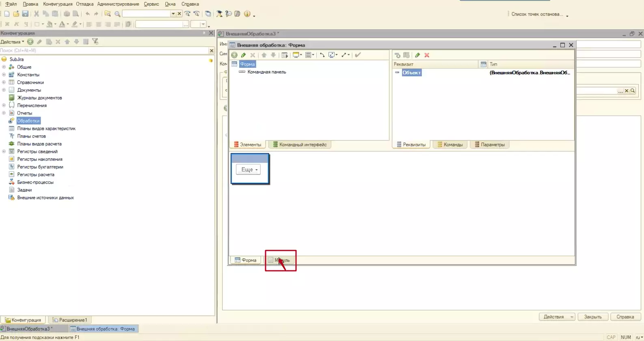Click the filter funnel icon in Configuration panel
644x341 pixels.
point(95,41)
